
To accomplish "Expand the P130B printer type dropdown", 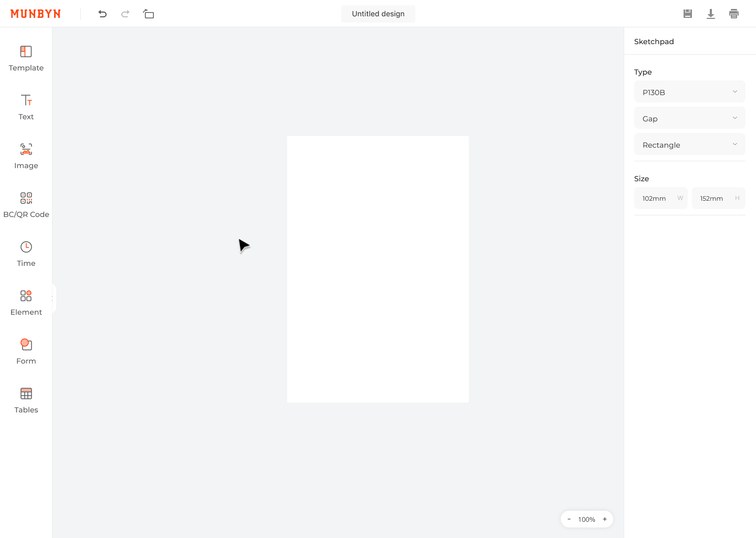I will pyautogui.click(x=689, y=92).
